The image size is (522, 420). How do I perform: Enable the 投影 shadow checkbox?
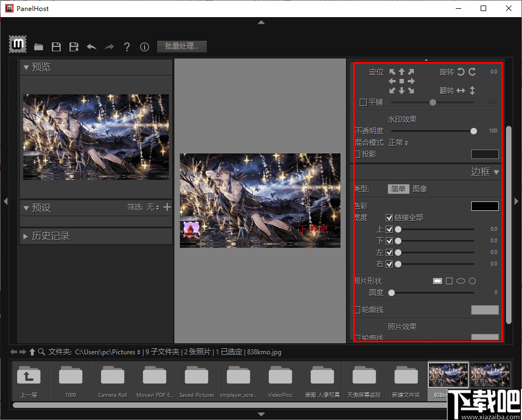[x=357, y=155]
